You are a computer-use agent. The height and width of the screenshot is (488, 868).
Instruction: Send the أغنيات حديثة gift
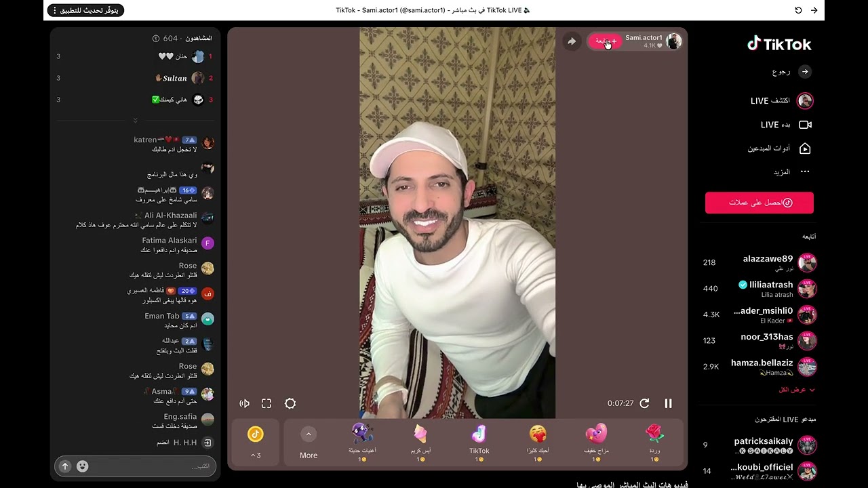point(363,443)
